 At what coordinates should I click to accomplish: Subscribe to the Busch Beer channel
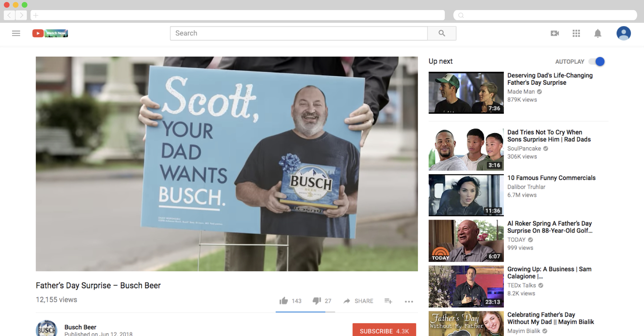[384, 331]
